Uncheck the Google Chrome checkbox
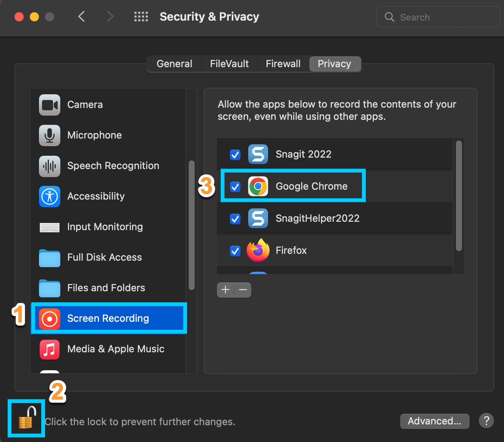Screen dimensions: 504x442 pos(235,187)
